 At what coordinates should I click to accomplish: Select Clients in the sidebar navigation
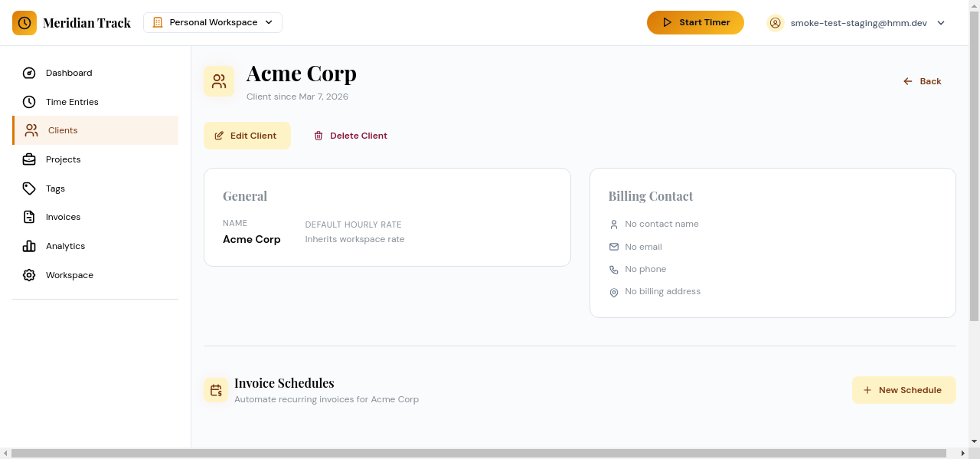click(62, 130)
